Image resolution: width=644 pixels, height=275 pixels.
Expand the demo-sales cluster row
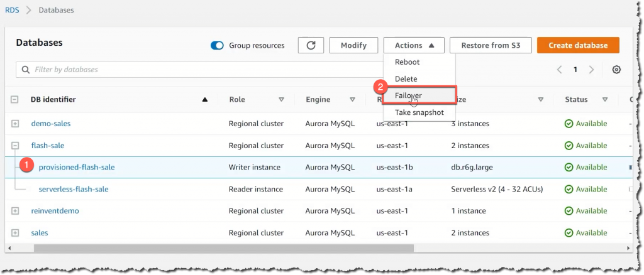[15, 124]
